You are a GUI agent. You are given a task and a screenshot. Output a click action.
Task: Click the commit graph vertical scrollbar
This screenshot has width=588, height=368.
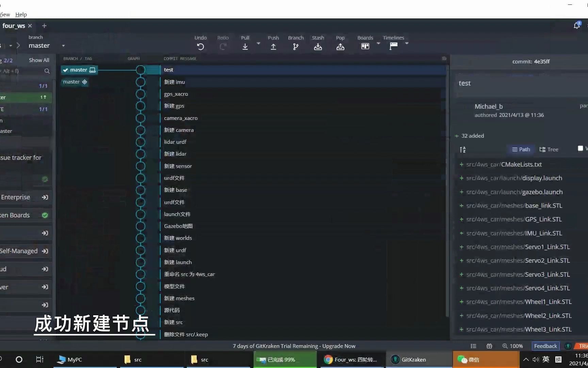(447, 191)
